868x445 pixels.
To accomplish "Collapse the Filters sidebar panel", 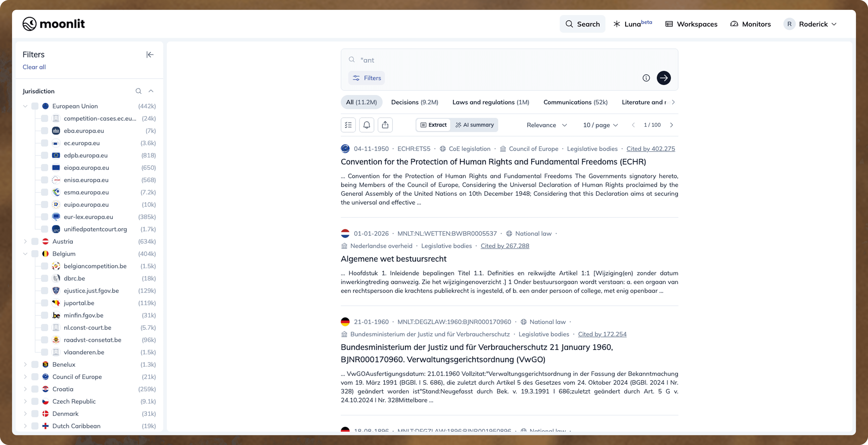I will 150,55.
